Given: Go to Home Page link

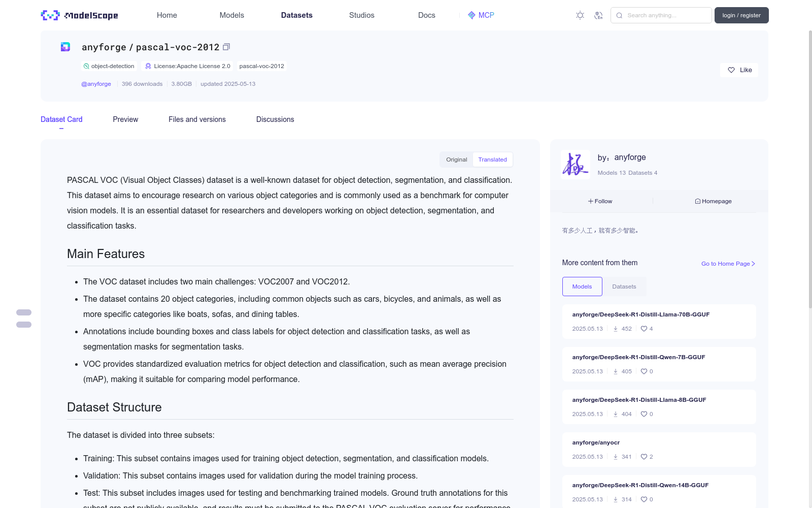Looking at the screenshot, I should pos(728,264).
